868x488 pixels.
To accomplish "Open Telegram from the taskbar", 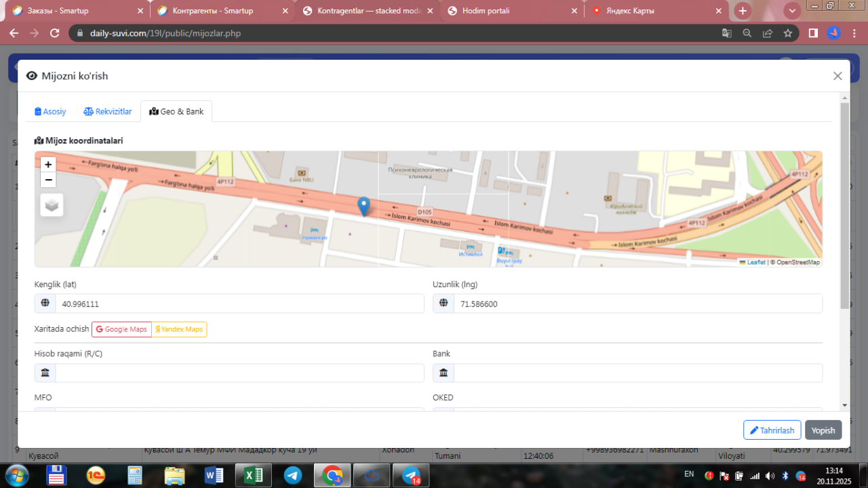I will [293, 476].
